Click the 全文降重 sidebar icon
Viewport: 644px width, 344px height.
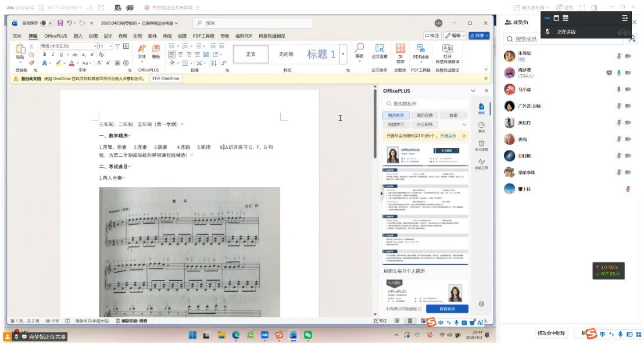[481, 145]
